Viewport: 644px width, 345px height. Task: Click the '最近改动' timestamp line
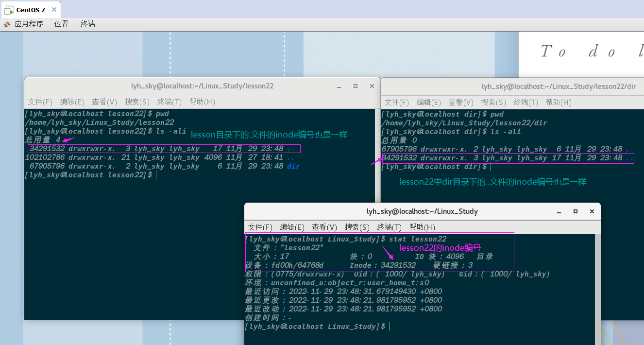coord(344,309)
